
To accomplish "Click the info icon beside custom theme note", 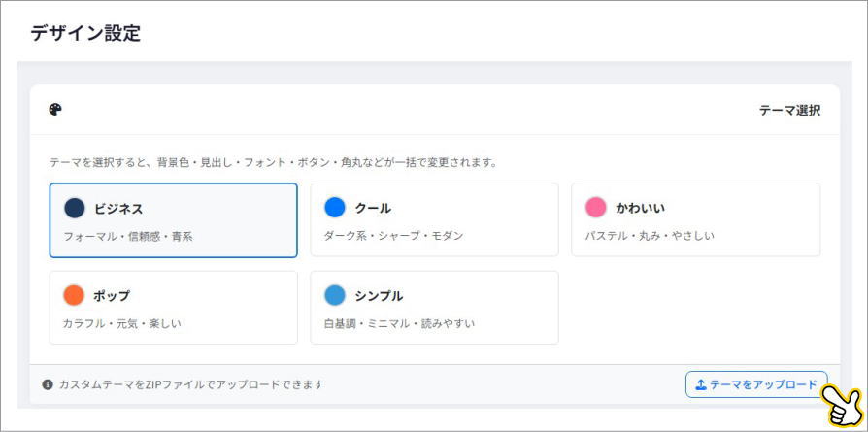I will point(48,384).
